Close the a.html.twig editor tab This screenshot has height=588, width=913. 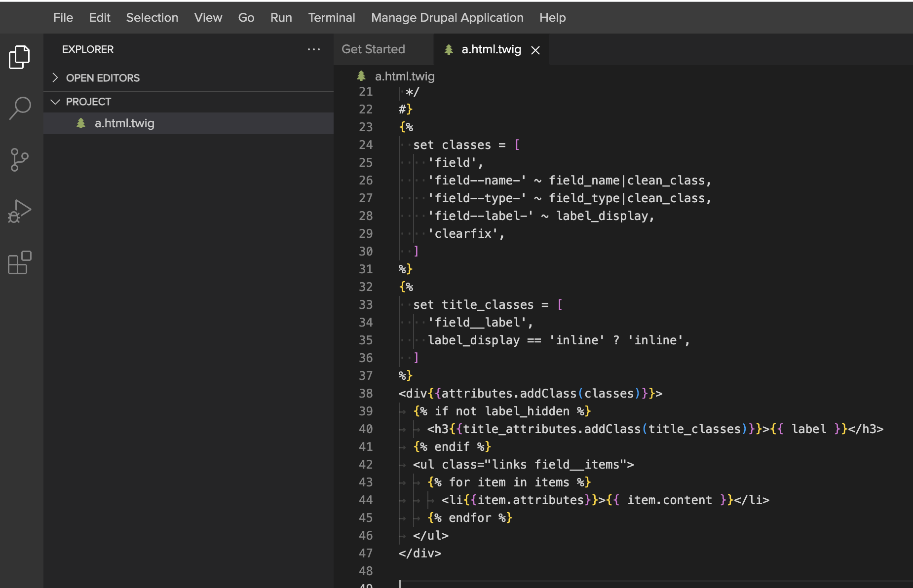[535, 49]
